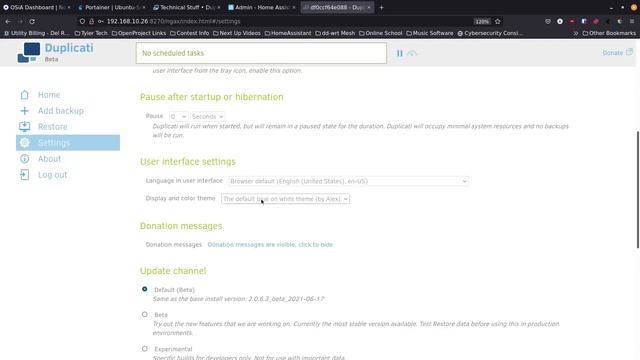640x360 pixels.
Task: Open Other Bookmarks folder
Action: tap(609, 33)
